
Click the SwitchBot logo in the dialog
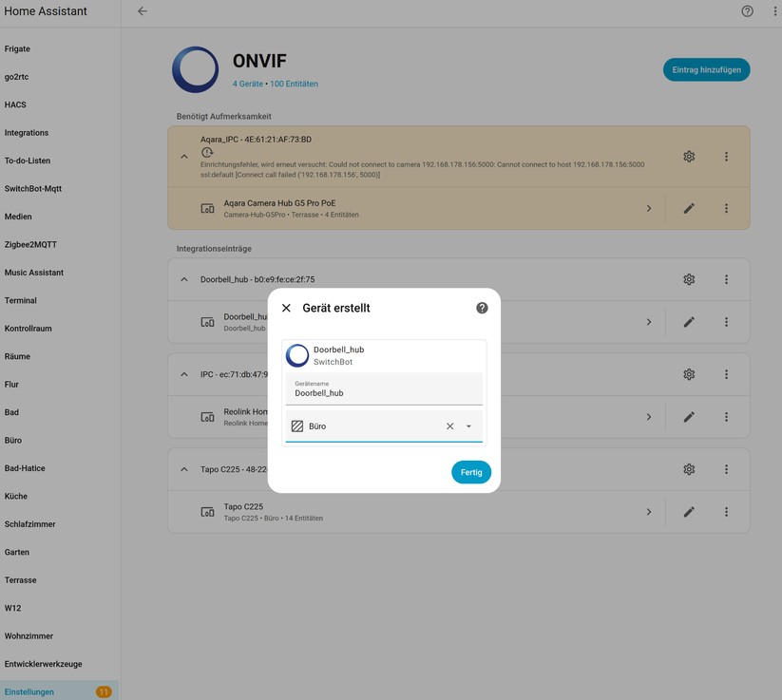point(297,355)
